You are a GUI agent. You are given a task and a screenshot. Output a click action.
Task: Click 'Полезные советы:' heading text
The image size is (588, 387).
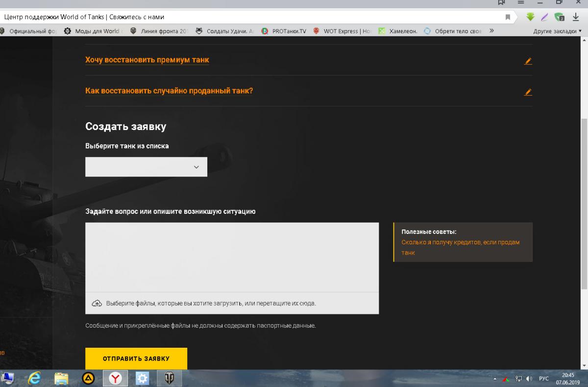(429, 232)
